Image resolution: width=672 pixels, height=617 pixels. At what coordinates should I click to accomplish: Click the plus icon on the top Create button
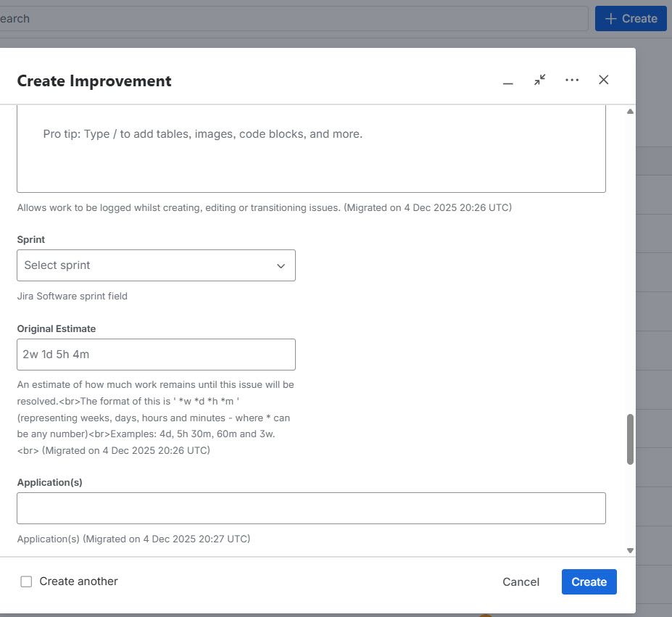click(611, 19)
